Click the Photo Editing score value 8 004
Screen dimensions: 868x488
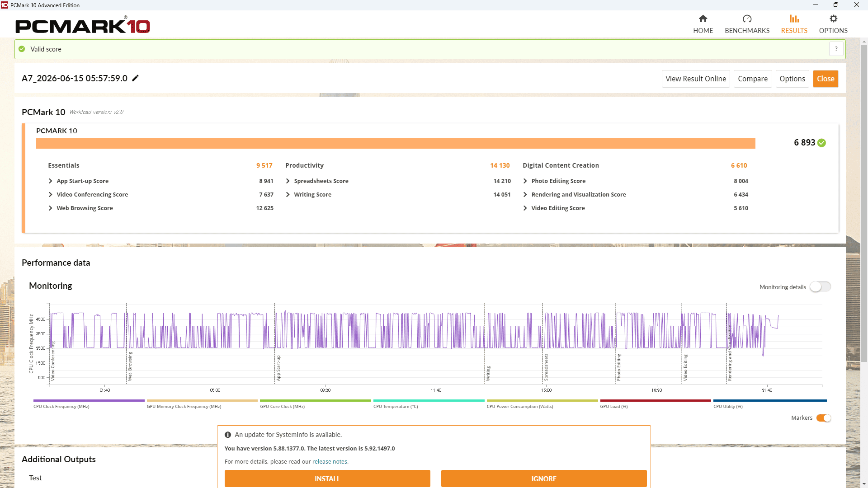click(x=741, y=181)
